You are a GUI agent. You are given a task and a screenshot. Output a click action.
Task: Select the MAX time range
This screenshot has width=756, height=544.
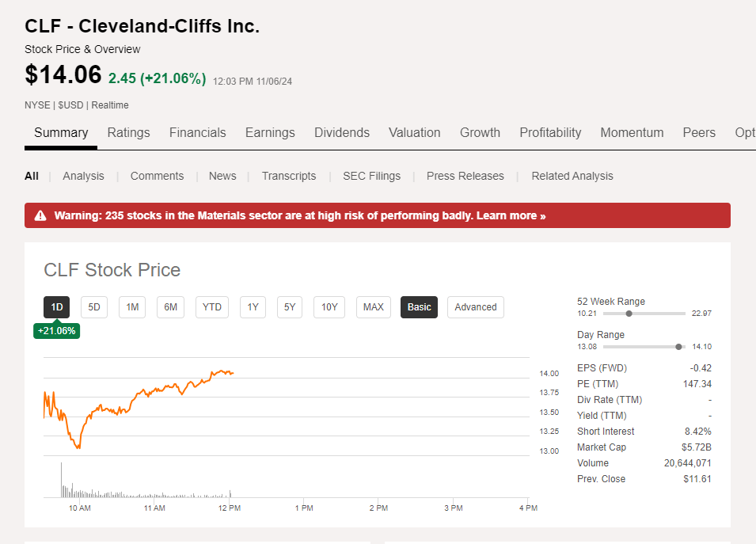coord(373,306)
